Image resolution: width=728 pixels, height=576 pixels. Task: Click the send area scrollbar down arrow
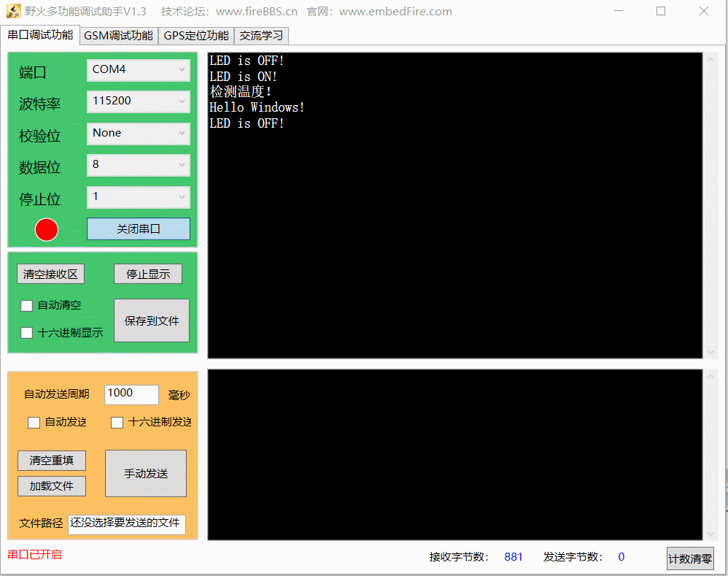(x=710, y=534)
